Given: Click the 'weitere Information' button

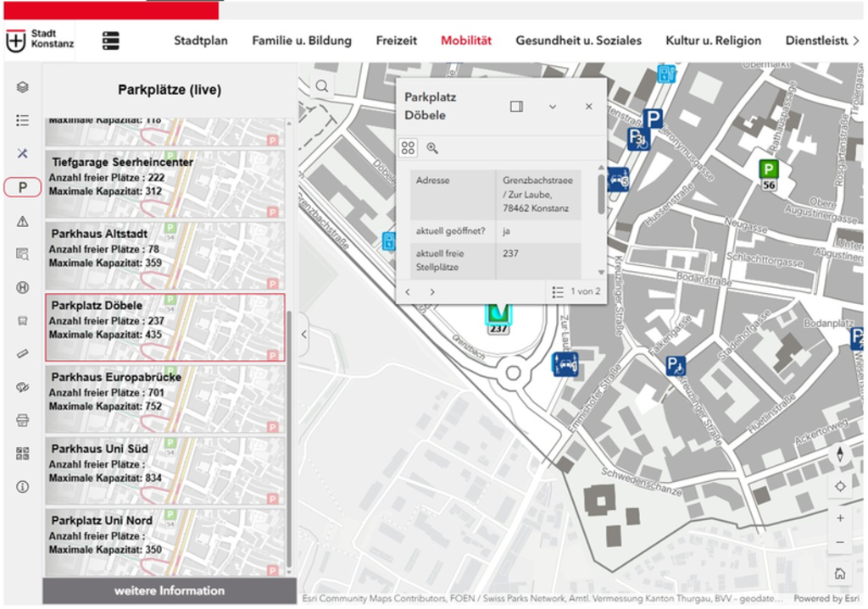Looking at the screenshot, I should click(x=170, y=591).
